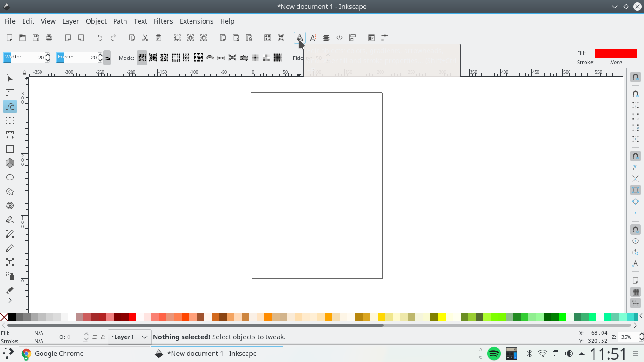Open Align and Distribute dialog
Viewport: 644px width, 362px height.
point(353,38)
